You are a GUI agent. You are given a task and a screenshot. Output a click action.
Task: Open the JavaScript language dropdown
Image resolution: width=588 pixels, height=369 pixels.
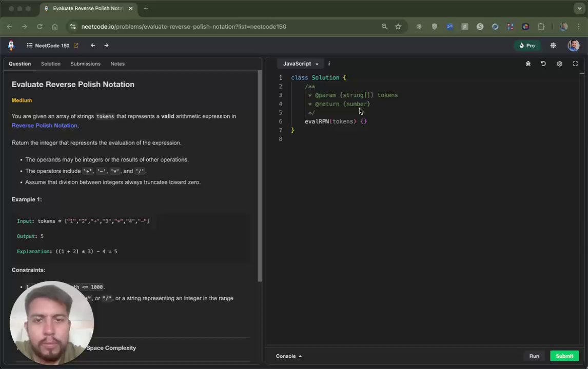[301, 64]
